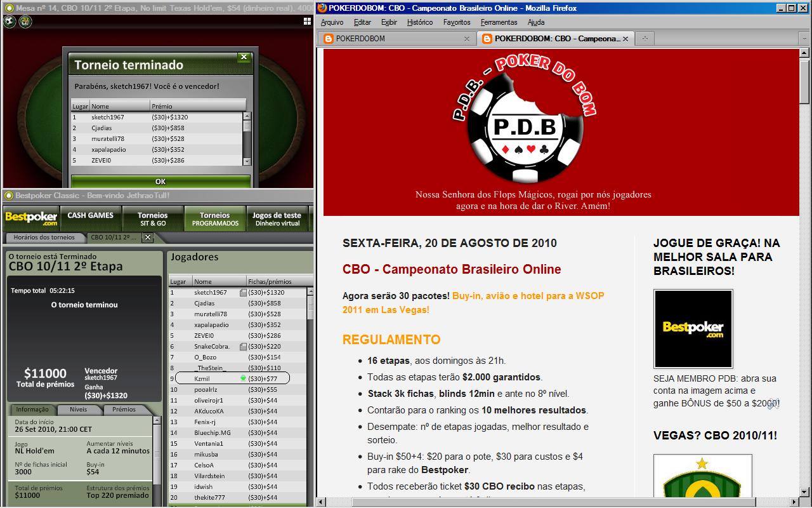Select Torneios PROGRAMADOS tab
Screen dimensions: 812x508
[x=214, y=218]
